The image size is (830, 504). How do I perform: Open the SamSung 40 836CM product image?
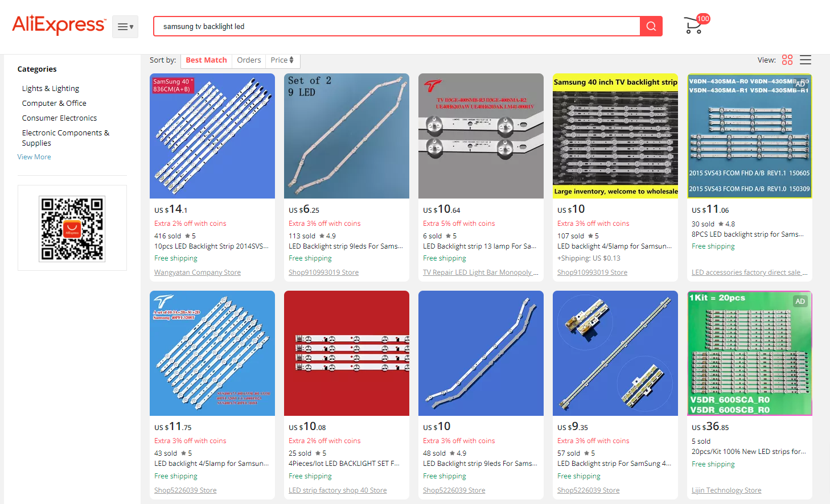(x=212, y=136)
